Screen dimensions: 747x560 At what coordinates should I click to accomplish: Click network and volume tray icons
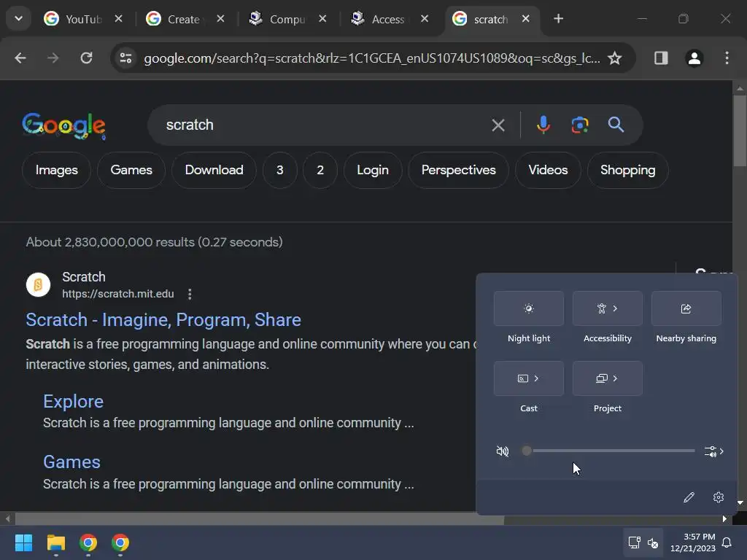pos(643,542)
